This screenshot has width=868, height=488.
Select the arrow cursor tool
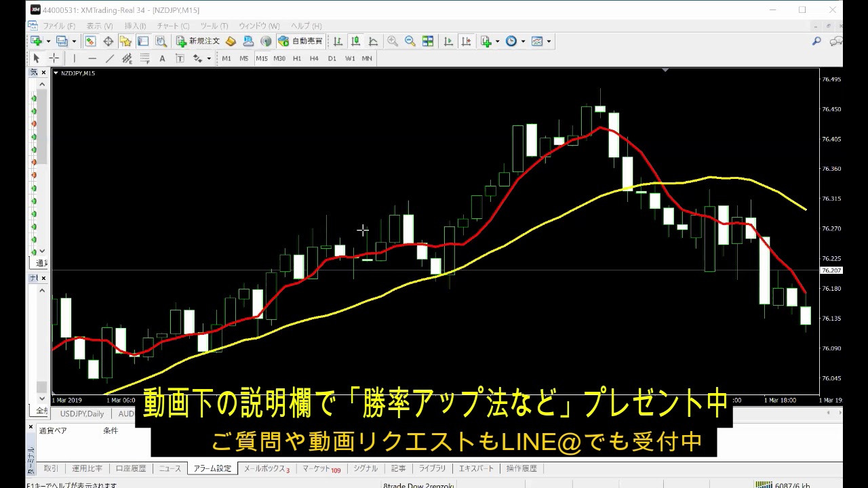click(x=37, y=58)
